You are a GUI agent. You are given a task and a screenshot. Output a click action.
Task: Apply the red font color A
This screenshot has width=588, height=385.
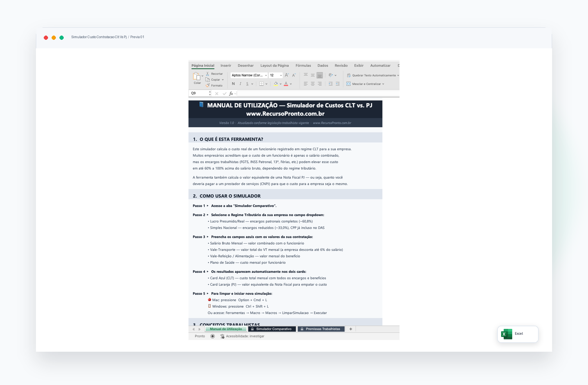point(286,84)
